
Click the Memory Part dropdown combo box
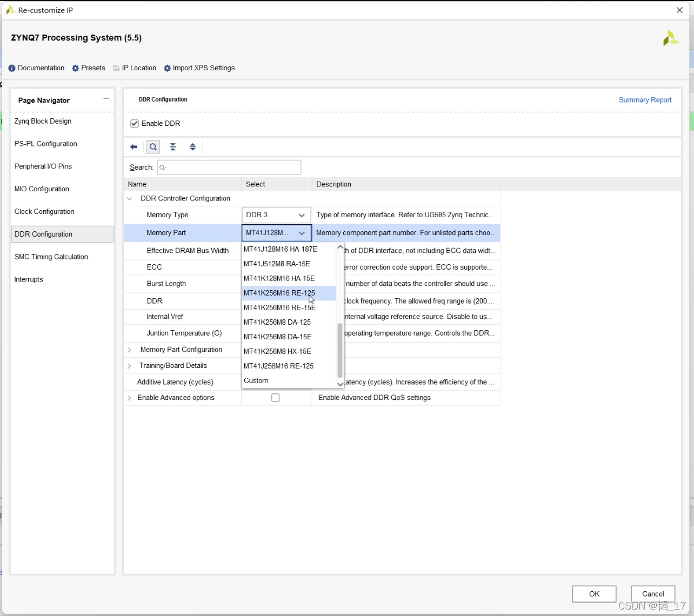[276, 233]
